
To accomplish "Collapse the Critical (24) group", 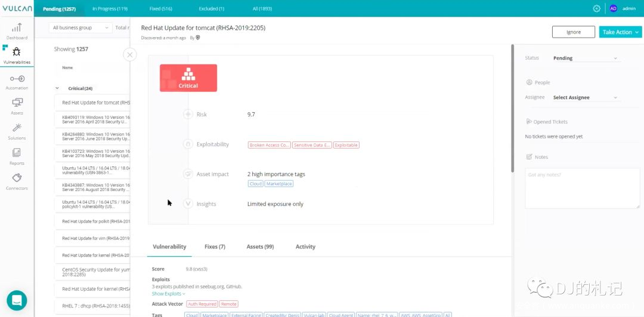I will pos(57,88).
